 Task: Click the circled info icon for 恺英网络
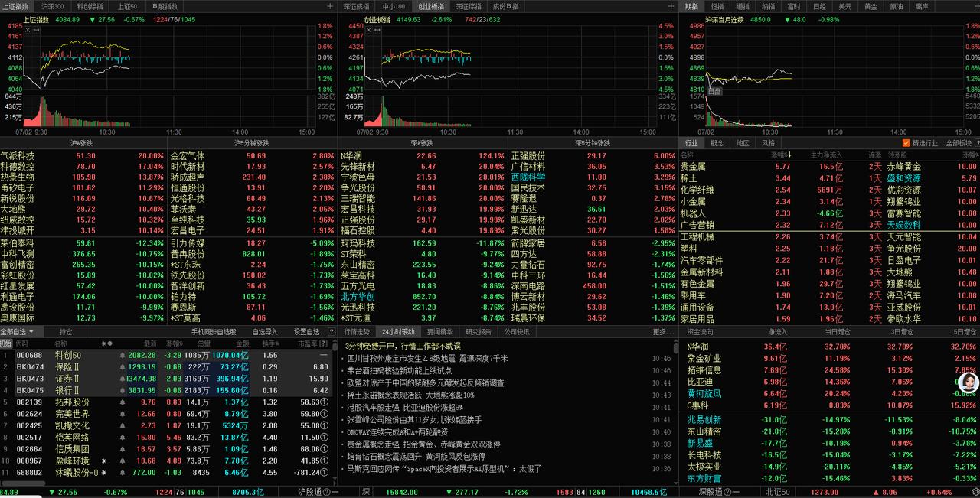tap(325, 438)
